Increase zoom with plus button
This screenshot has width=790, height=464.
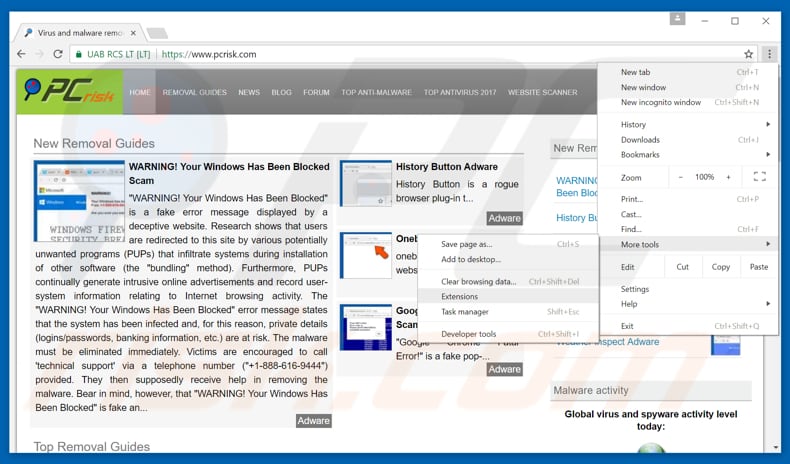(728, 177)
